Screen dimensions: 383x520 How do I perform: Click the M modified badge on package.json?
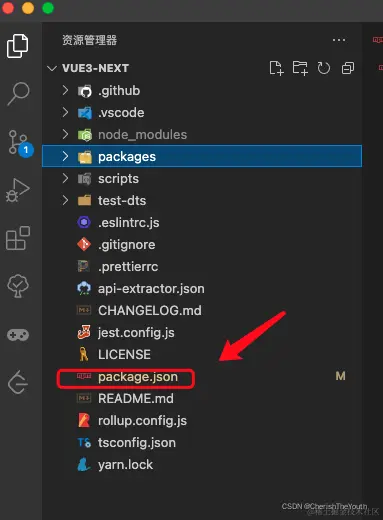tap(340, 376)
